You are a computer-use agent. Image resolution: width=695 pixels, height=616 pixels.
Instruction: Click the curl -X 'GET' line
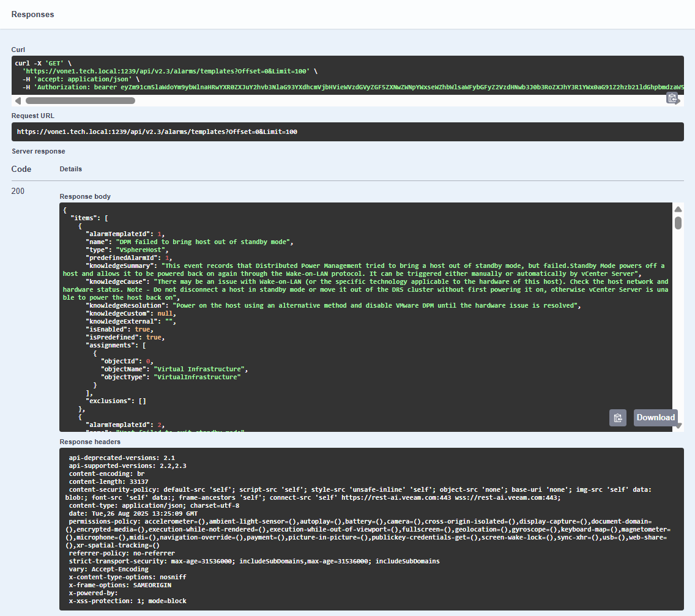(x=43, y=64)
